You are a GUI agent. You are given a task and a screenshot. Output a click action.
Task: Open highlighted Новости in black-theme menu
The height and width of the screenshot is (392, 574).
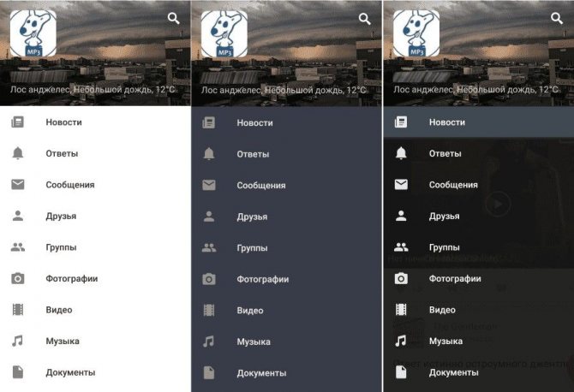(x=479, y=122)
